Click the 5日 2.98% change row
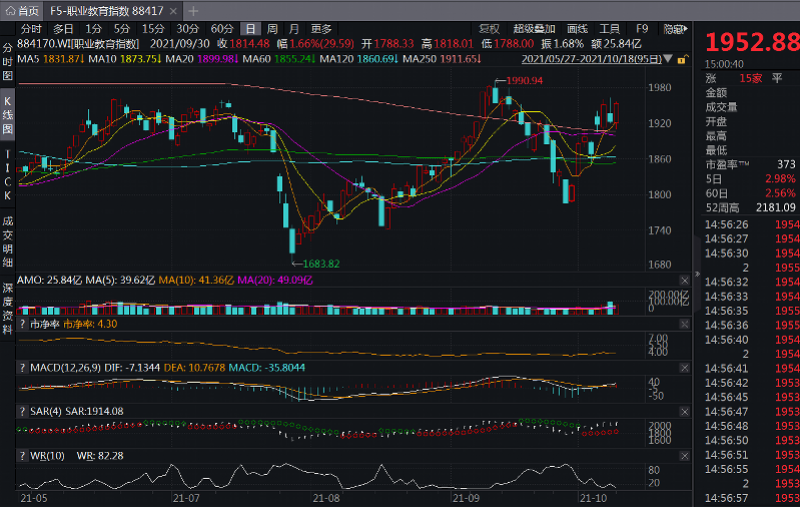 click(x=751, y=179)
